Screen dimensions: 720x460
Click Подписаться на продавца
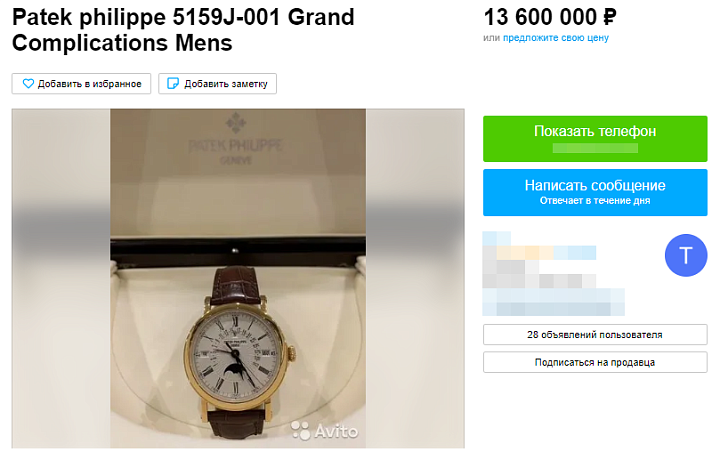coord(595,362)
